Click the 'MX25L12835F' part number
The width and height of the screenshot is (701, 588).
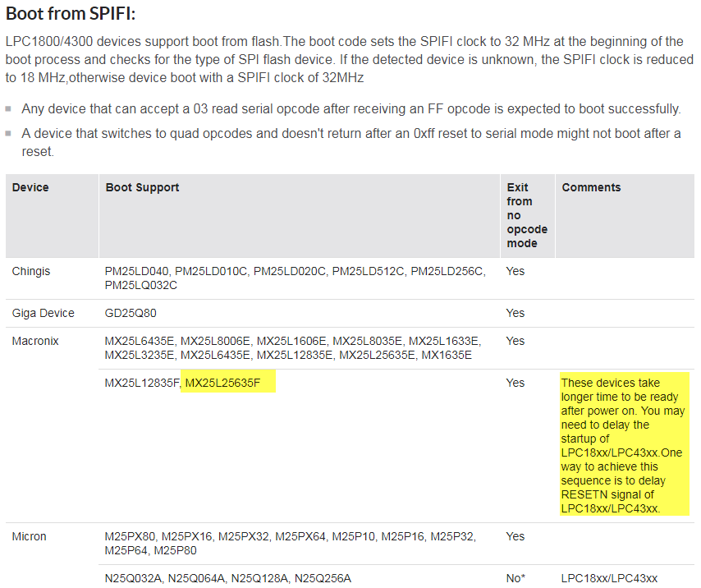[142, 383]
